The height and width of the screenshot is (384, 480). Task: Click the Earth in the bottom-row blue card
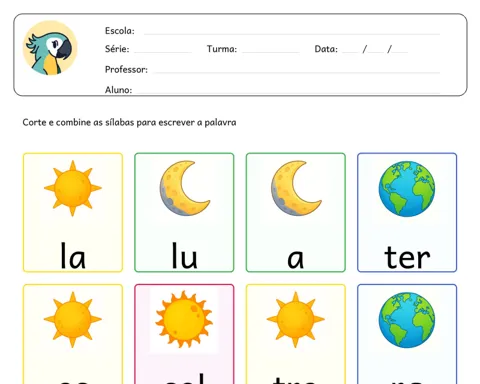pyautogui.click(x=407, y=320)
